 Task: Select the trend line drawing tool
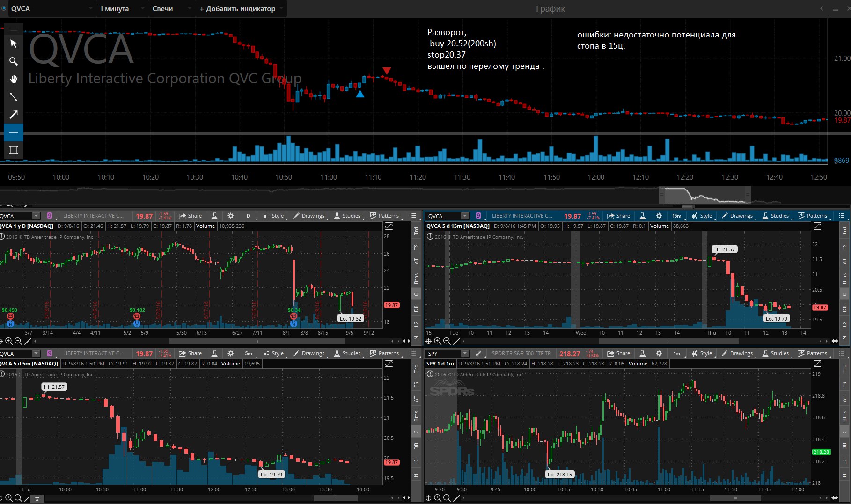[x=14, y=97]
